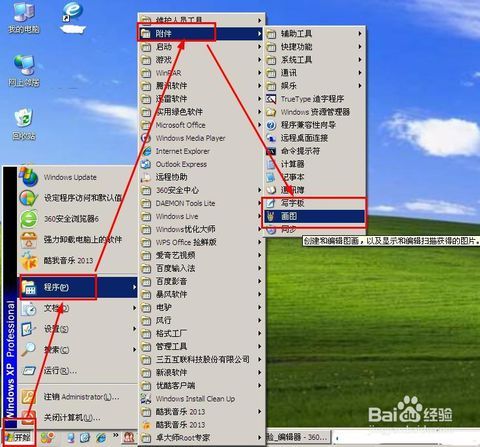Click the 注销 Administrator key icon

pyautogui.click(x=29, y=397)
